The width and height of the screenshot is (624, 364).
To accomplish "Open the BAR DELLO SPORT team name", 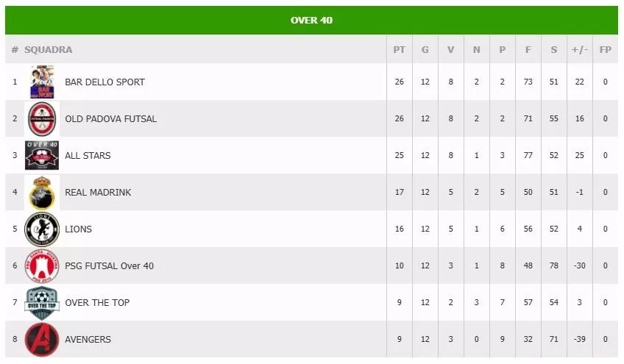I will click(x=104, y=82).
